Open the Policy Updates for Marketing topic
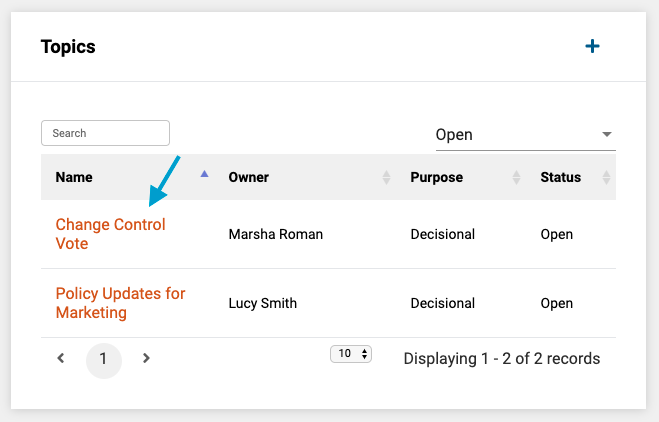The height and width of the screenshot is (422, 659). point(120,303)
